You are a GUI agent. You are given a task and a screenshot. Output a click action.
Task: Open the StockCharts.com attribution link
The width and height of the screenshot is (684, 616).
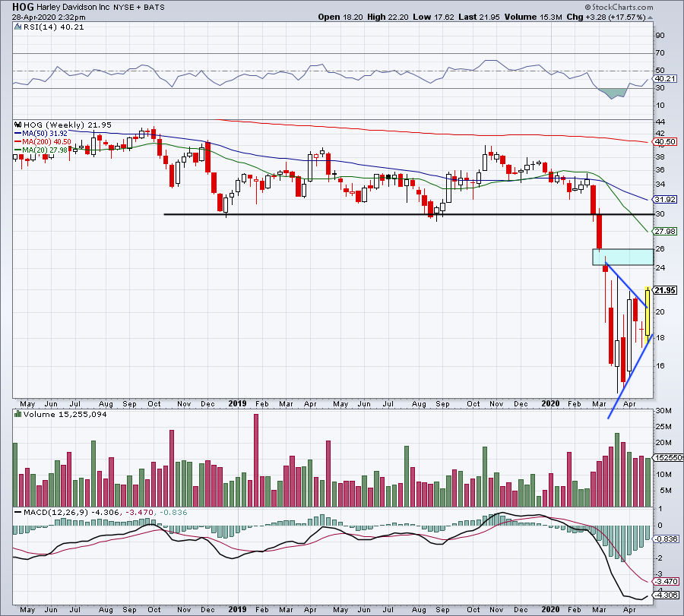pos(619,7)
